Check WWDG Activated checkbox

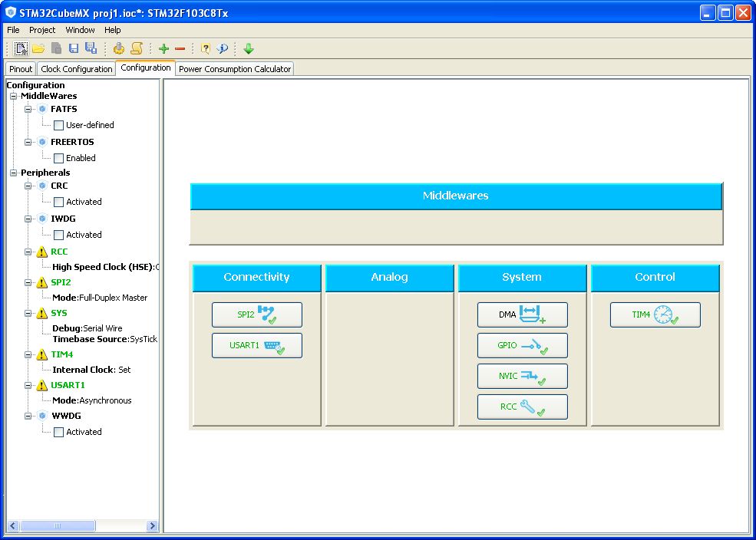(x=59, y=432)
